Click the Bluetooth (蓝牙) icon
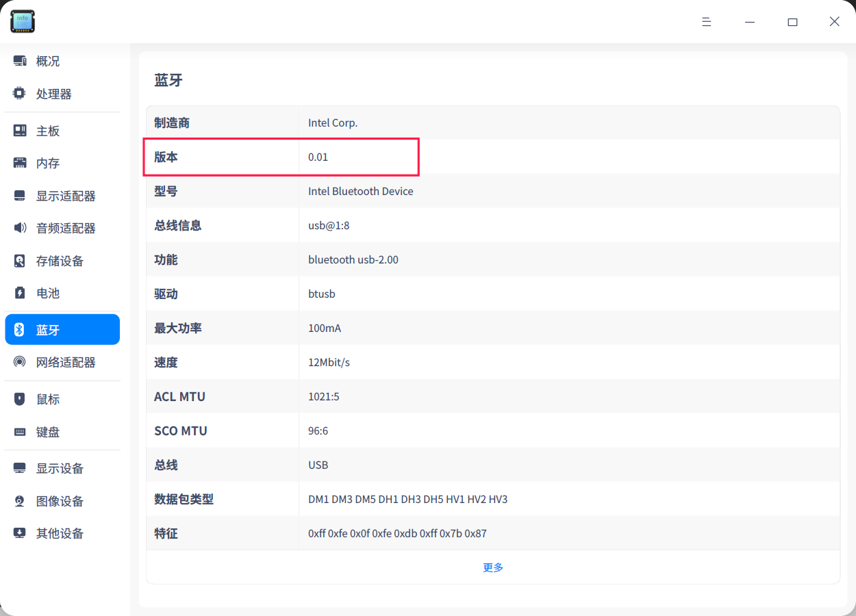 click(x=19, y=329)
